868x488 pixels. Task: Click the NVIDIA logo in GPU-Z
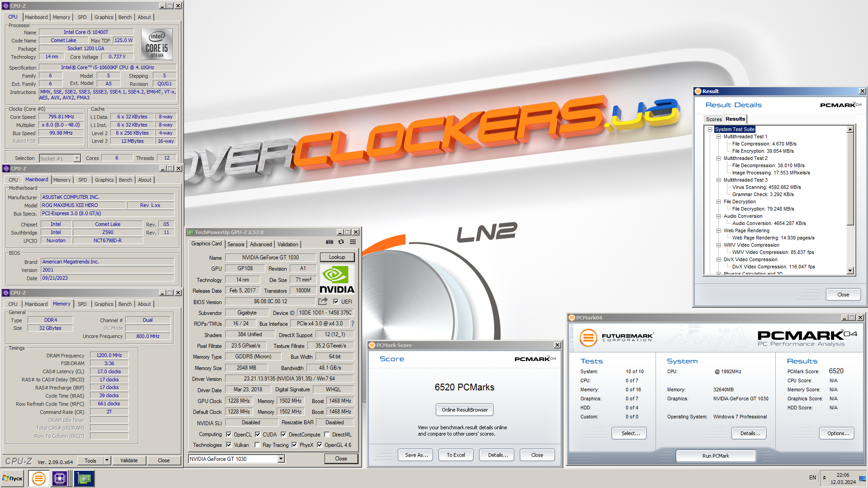(337, 279)
